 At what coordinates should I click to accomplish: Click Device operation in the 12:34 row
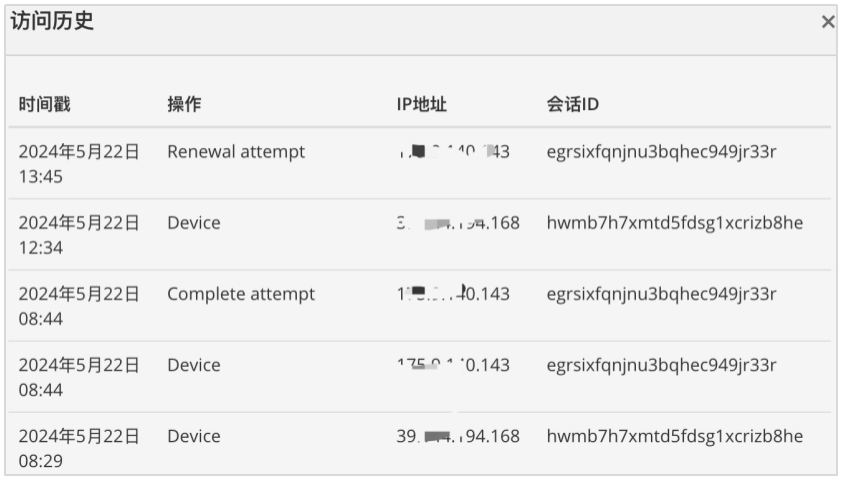pos(194,223)
